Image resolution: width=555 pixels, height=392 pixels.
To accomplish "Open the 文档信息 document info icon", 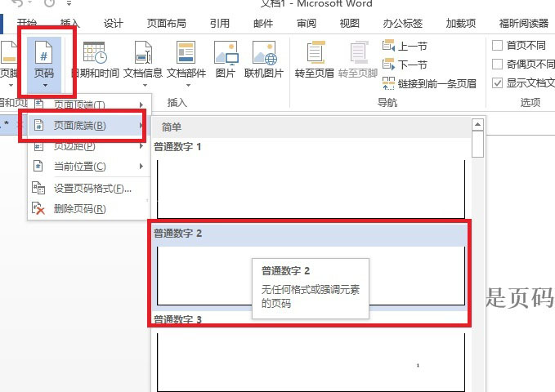I will tap(143, 53).
